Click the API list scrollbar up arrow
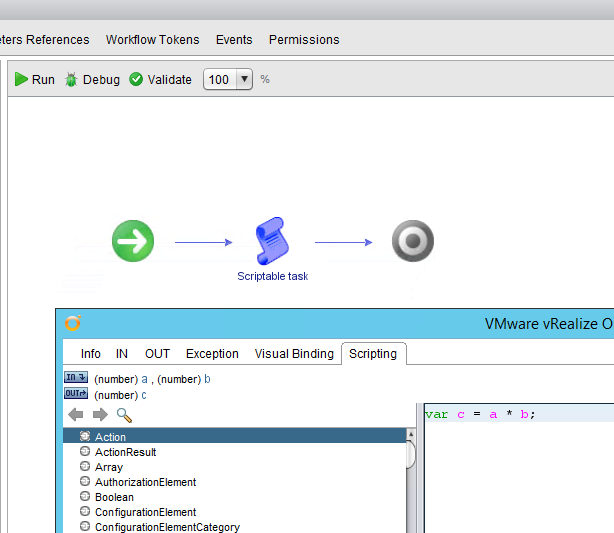The width and height of the screenshot is (614, 533). (x=411, y=434)
